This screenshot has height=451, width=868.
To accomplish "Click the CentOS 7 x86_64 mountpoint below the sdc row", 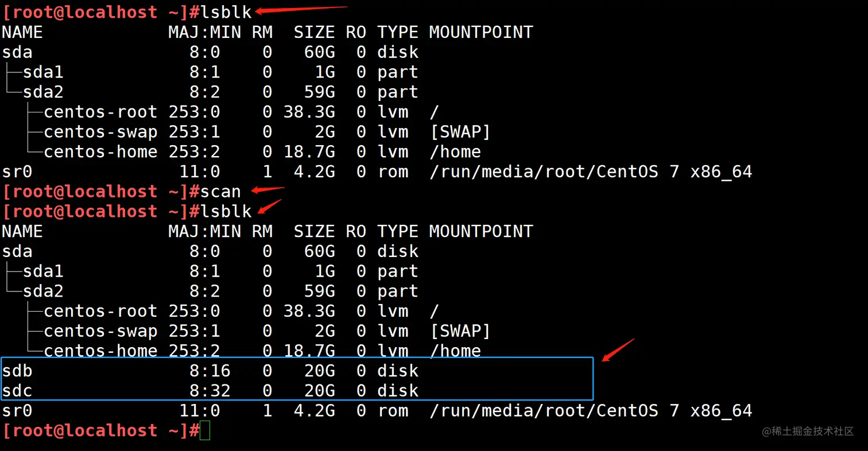I will [591, 411].
